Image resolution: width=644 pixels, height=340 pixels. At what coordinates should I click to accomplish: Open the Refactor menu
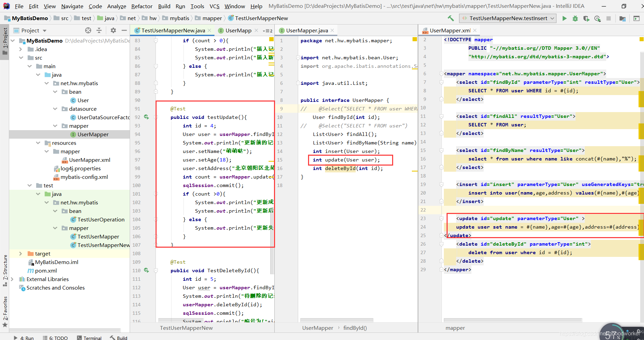point(142,6)
